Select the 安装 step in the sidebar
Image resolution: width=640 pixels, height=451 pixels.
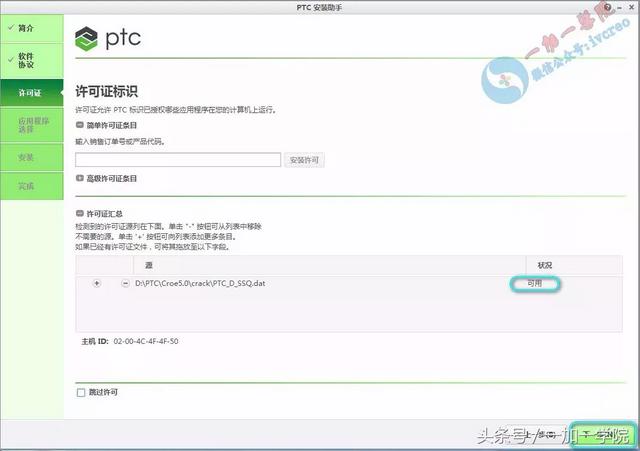coord(32,157)
